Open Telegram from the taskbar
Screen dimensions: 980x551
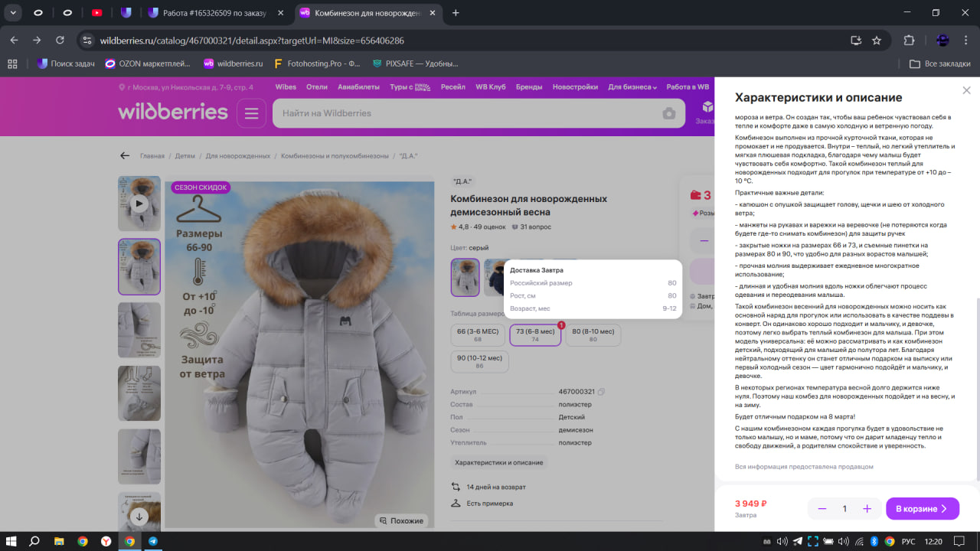click(153, 541)
